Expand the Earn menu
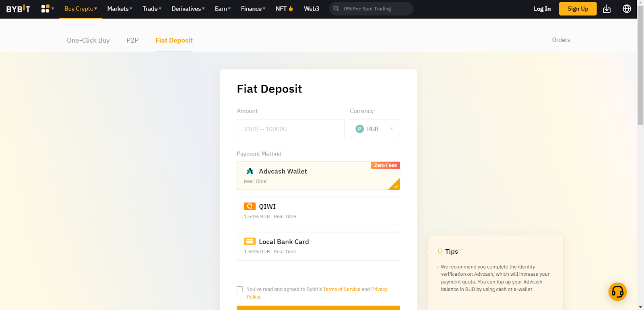The width and height of the screenshot is (644, 310). tap(223, 9)
